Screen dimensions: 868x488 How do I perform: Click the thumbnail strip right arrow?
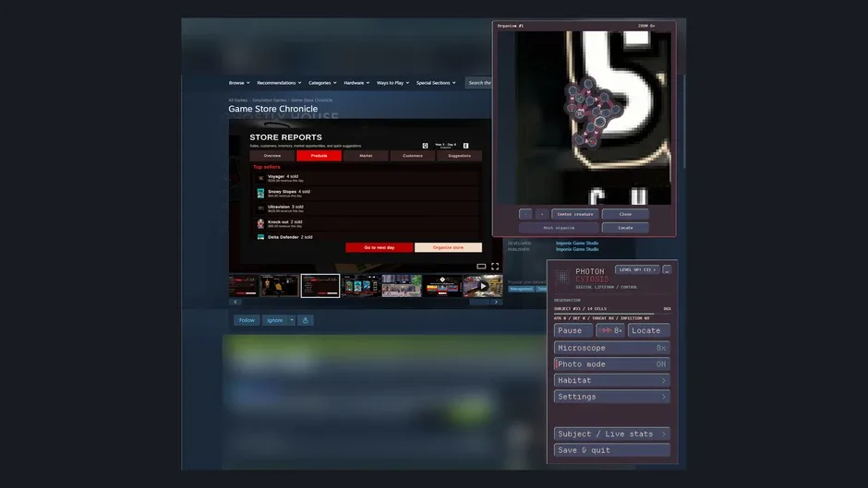[x=496, y=302]
